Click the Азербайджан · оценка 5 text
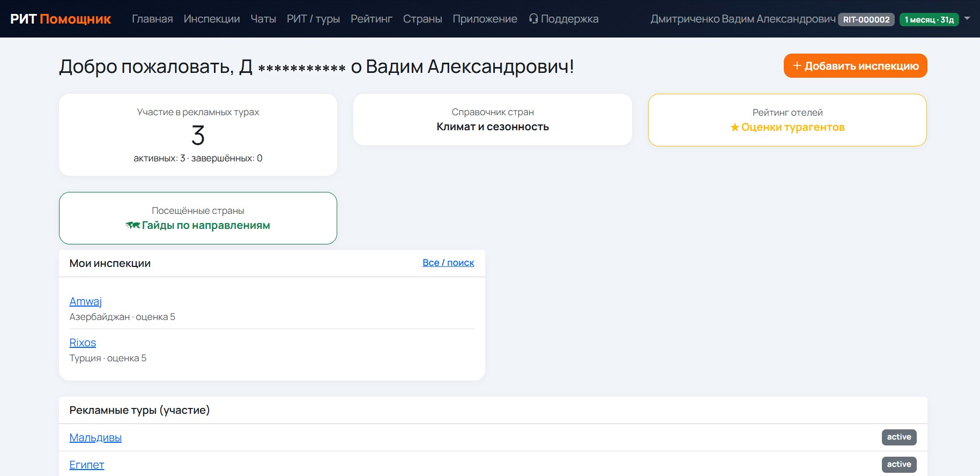This screenshot has width=980, height=476. coord(122,317)
